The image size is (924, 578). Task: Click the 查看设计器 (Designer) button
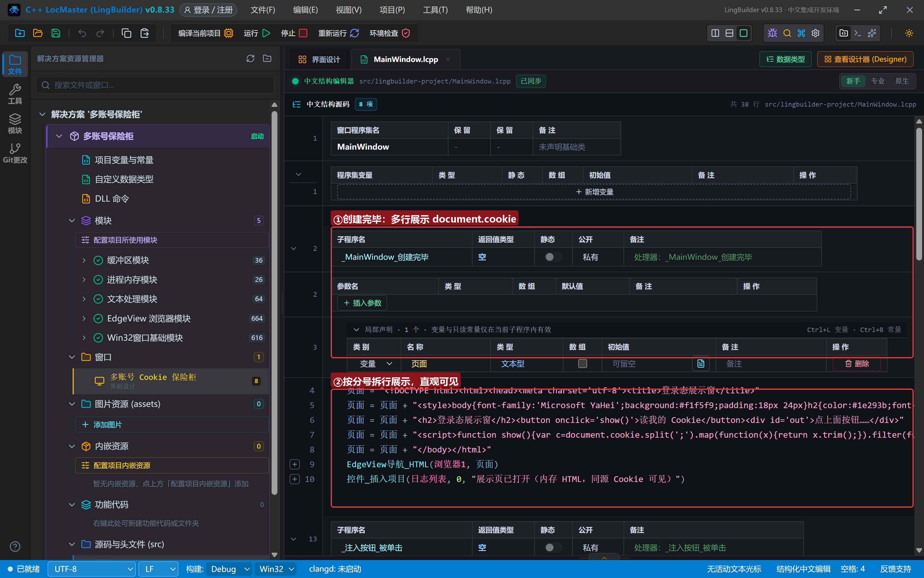click(x=865, y=59)
